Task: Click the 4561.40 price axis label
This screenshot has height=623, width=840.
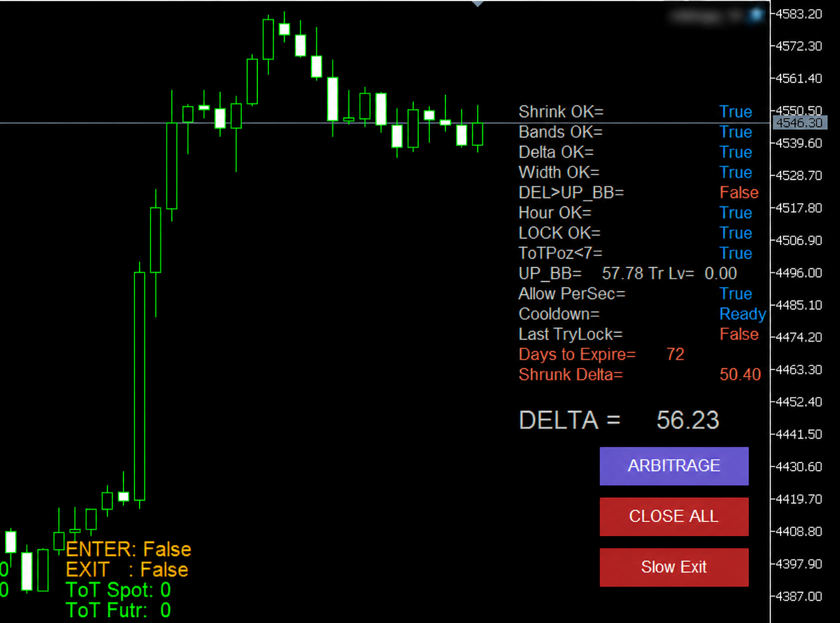Action: click(x=799, y=78)
